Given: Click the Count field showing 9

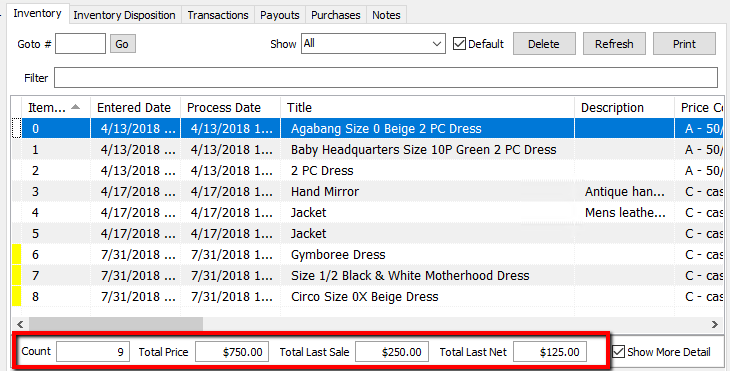Looking at the screenshot, I should (x=93, y=351).
